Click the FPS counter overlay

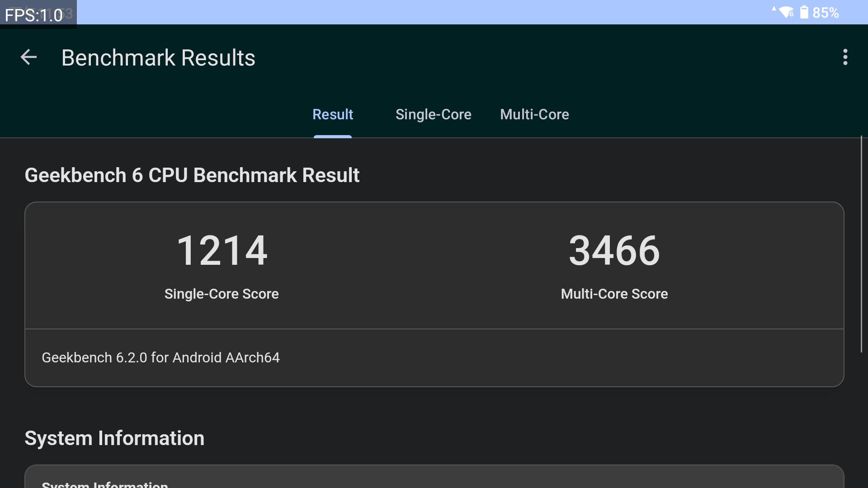pos(34,15)
